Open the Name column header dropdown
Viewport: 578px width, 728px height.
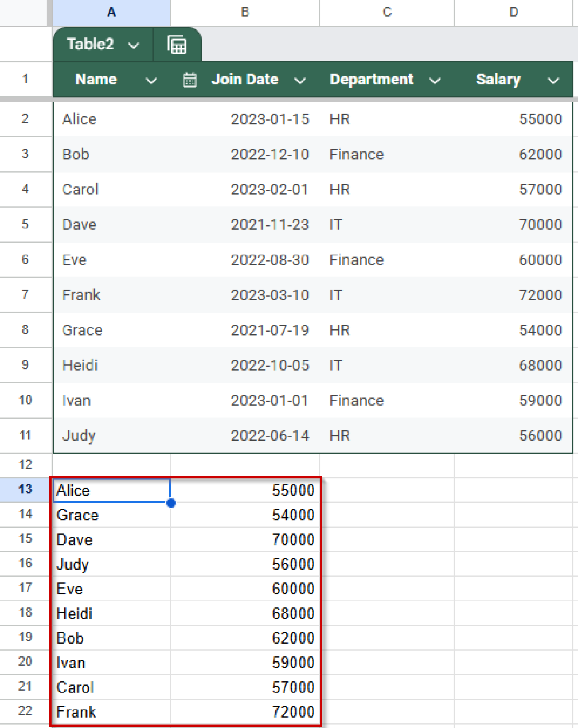tap(151, 81)
